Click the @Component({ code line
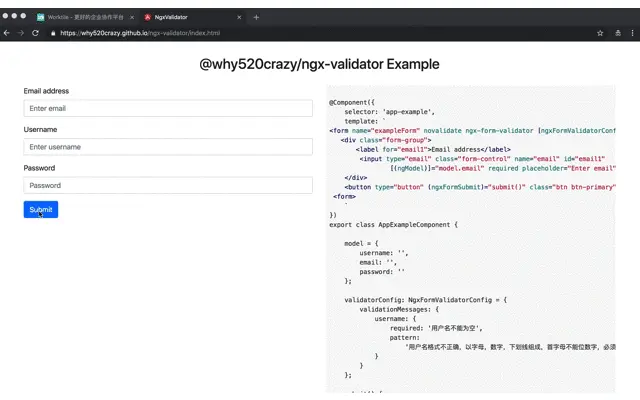The width and height of the screenshot is (640, 400). (x=352, y=102)
